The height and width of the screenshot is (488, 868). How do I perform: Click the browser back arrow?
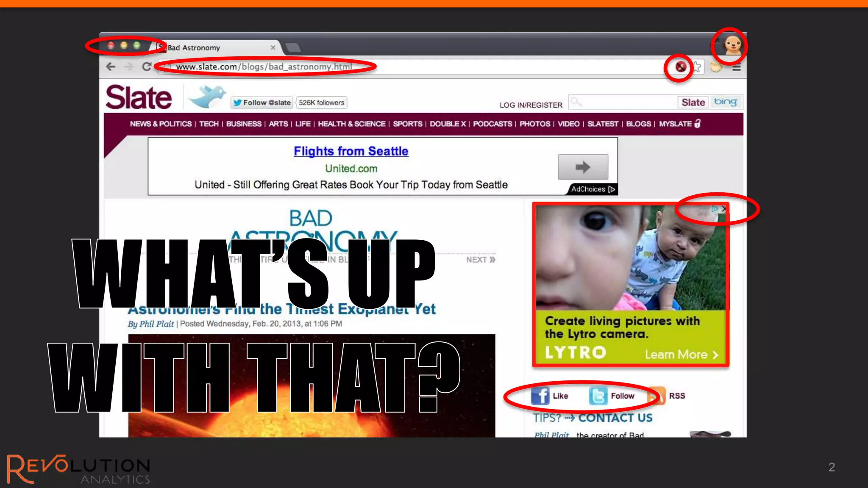pos(111,67)
